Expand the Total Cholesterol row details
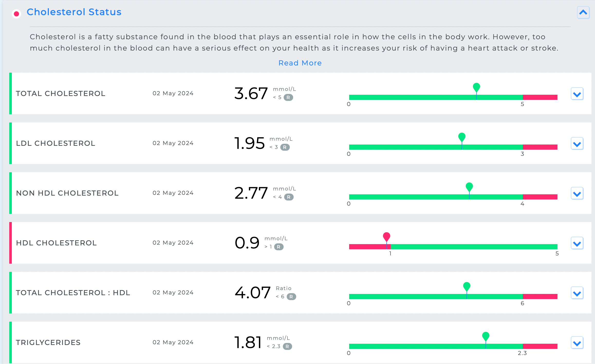This screenshot has height=364, width=595. click(x=577, y=94)
